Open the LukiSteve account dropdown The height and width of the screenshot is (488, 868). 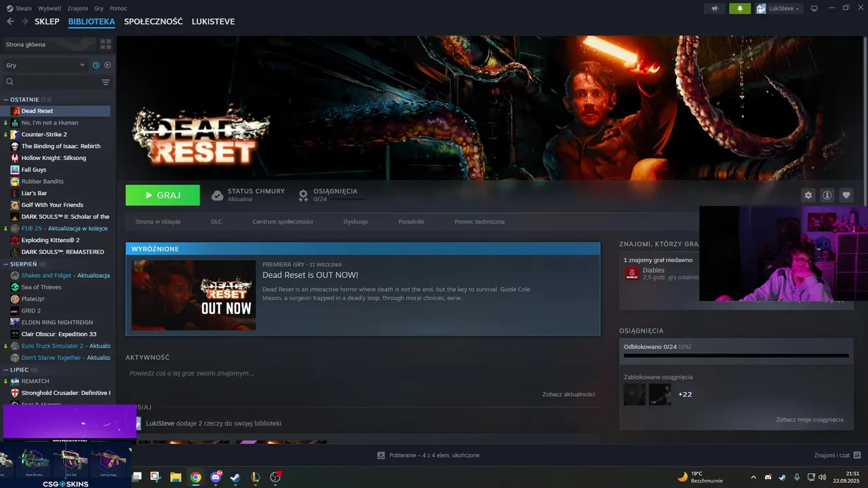click(x=778, y=9)
